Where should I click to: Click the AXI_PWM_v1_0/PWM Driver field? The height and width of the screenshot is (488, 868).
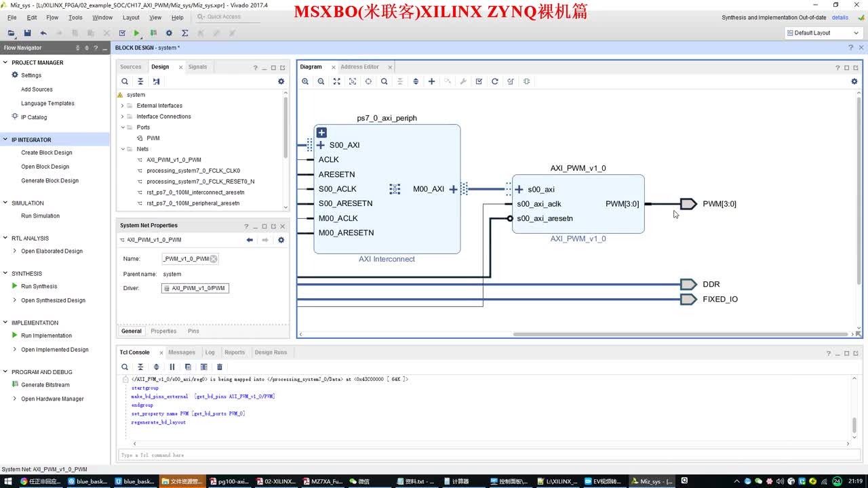pos(195,288)
